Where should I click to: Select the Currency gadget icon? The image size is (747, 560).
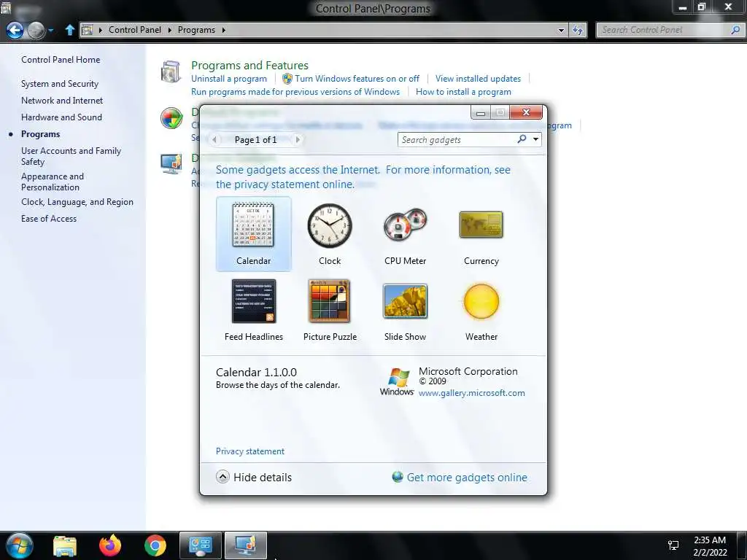click(x=481, y=225)
